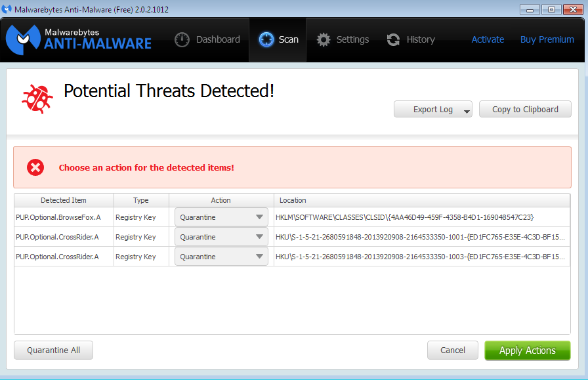The width and height of the screenshot is (588, 380).
Task: Click the Malwarebytes title bar icon
Action: coord(7,9)
